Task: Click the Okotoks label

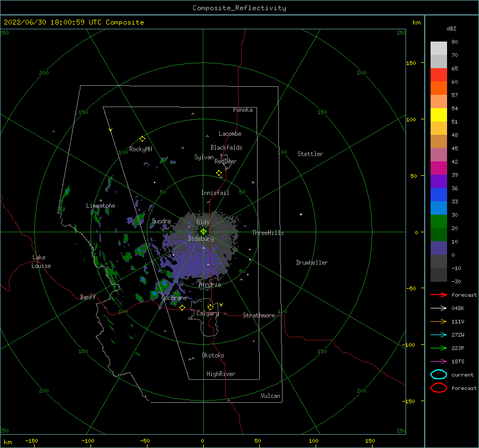Action: point(213,355)
